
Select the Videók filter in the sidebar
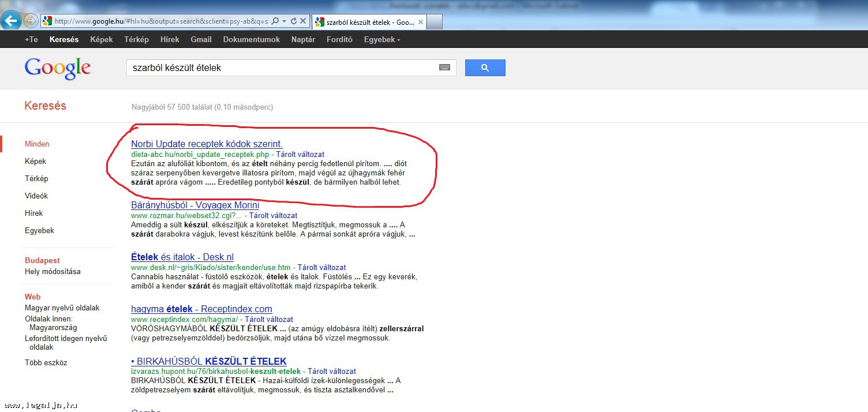coord(36,196)
